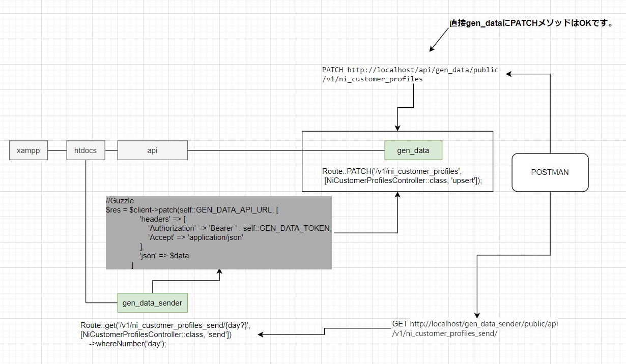Select the arrow entering the gen_data container top
Viewport: 626px width, 364px height.
(x=397, y=127)
